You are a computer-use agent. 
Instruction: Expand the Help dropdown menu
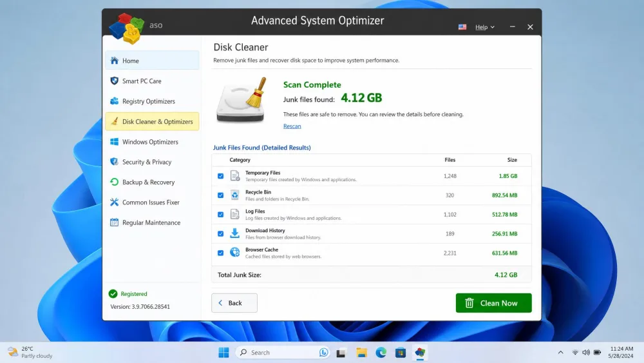coord(485,27)
